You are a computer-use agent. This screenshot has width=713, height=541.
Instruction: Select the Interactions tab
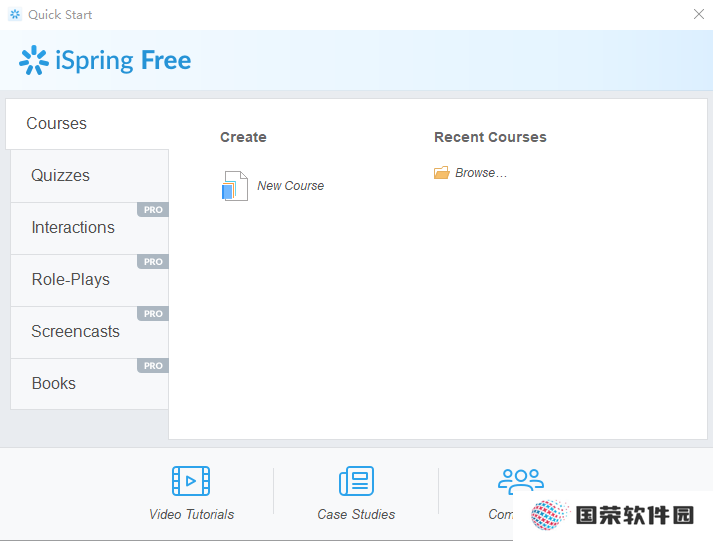(90, 228)
